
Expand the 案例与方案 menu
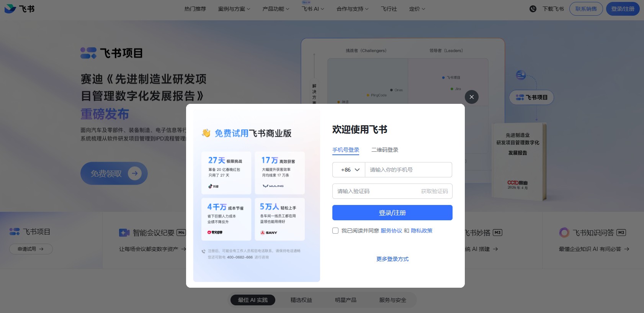coord(234,9)
